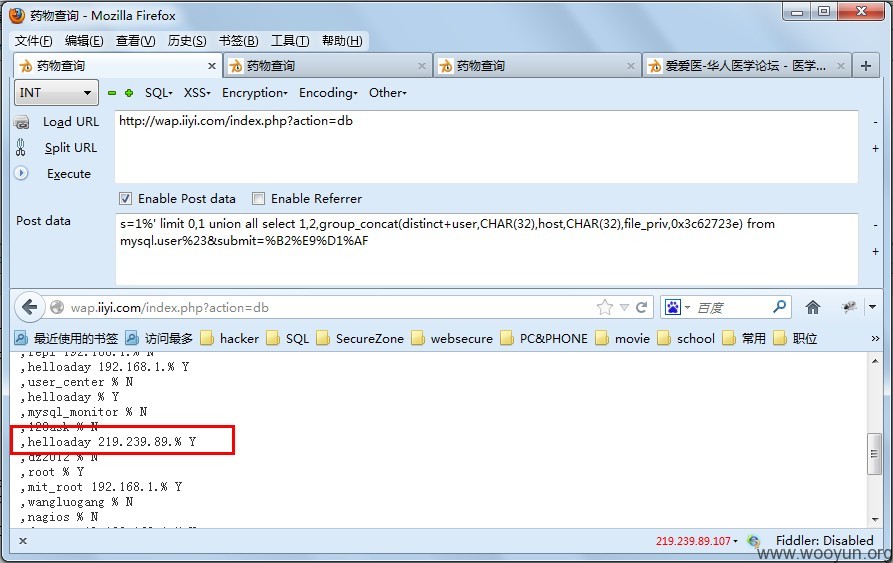Image resolution: width=893 pixels, height=563 pixels.
Task: Open a new tab with the plus button
Action: coord(866,66)
